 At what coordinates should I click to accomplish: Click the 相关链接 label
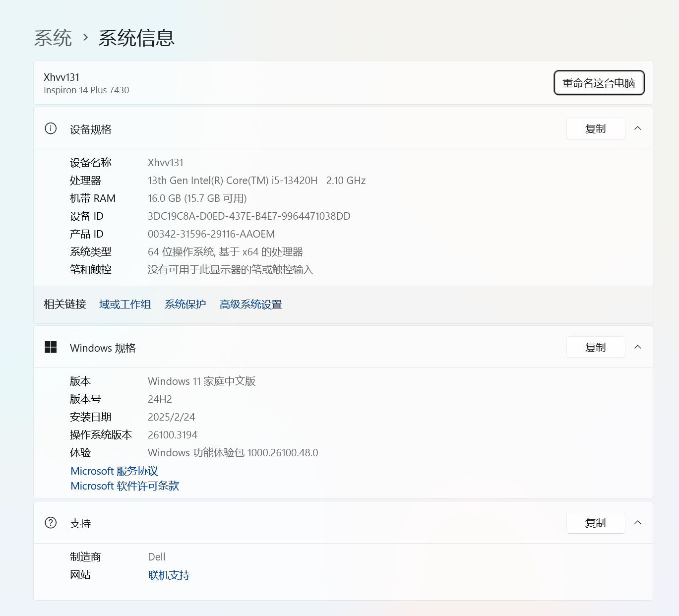point(65,304)
